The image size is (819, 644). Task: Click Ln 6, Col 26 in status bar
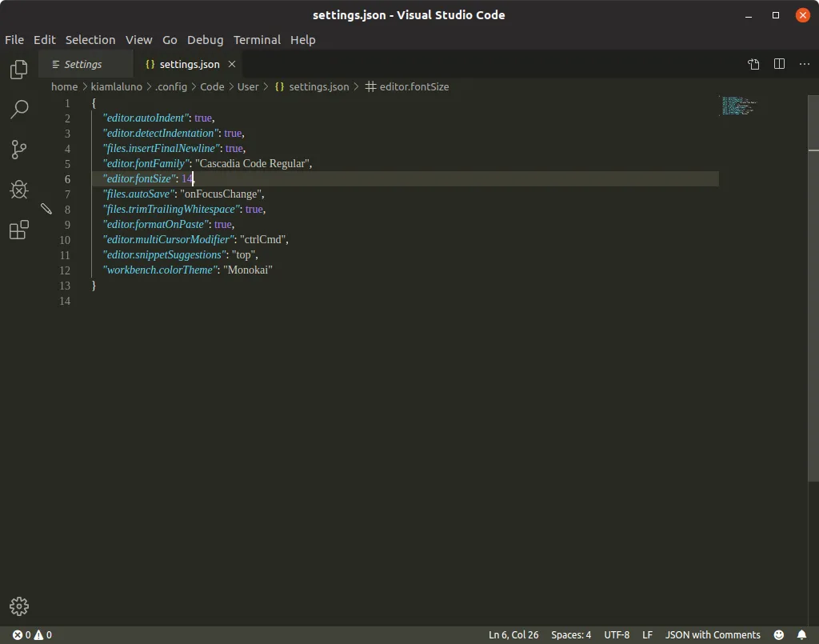click(x=513, y=634)
